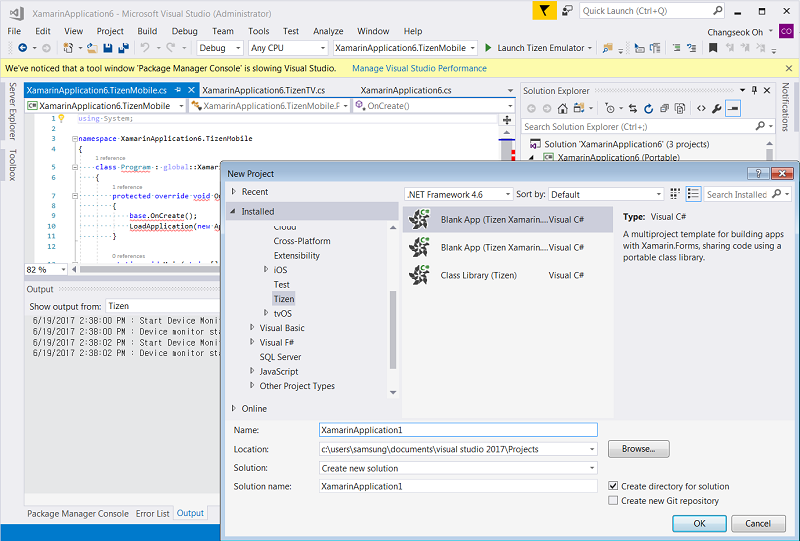Toggle Create directory for solution checkbox
The image size is (800, 541).
point(613,486)
